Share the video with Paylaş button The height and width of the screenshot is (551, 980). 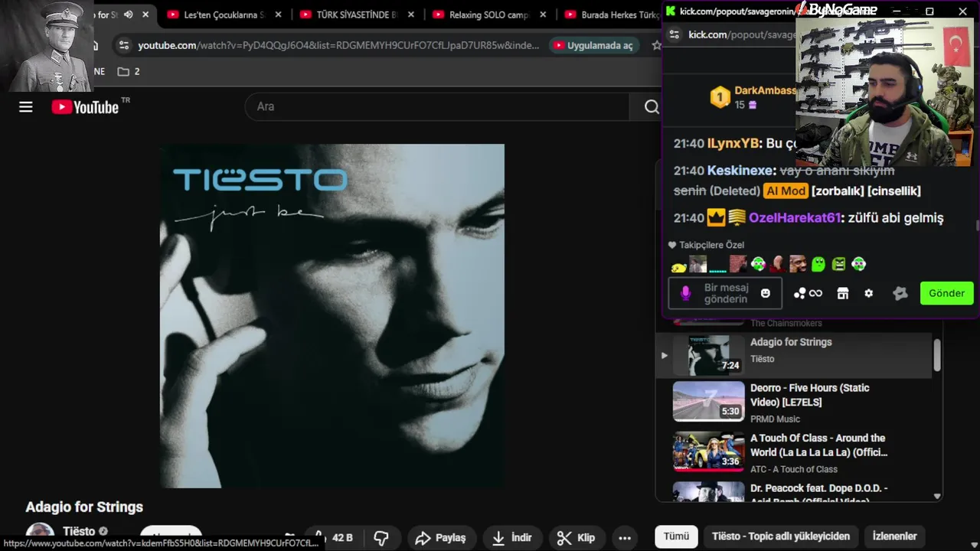click(x=440, y=538)
